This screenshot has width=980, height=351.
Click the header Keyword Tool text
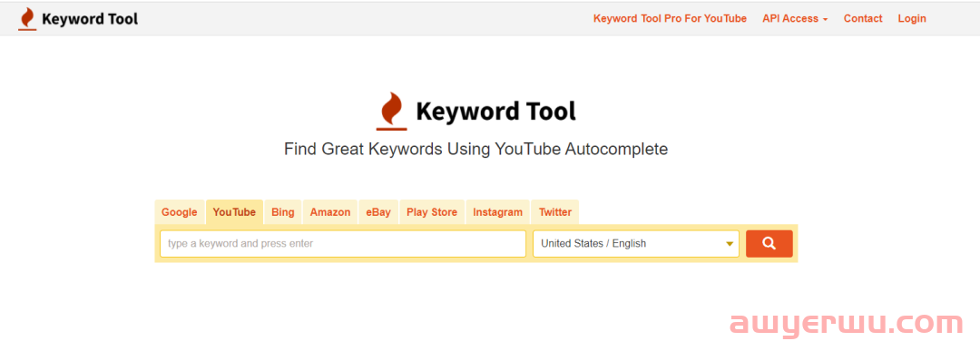[x=90, y=19]
